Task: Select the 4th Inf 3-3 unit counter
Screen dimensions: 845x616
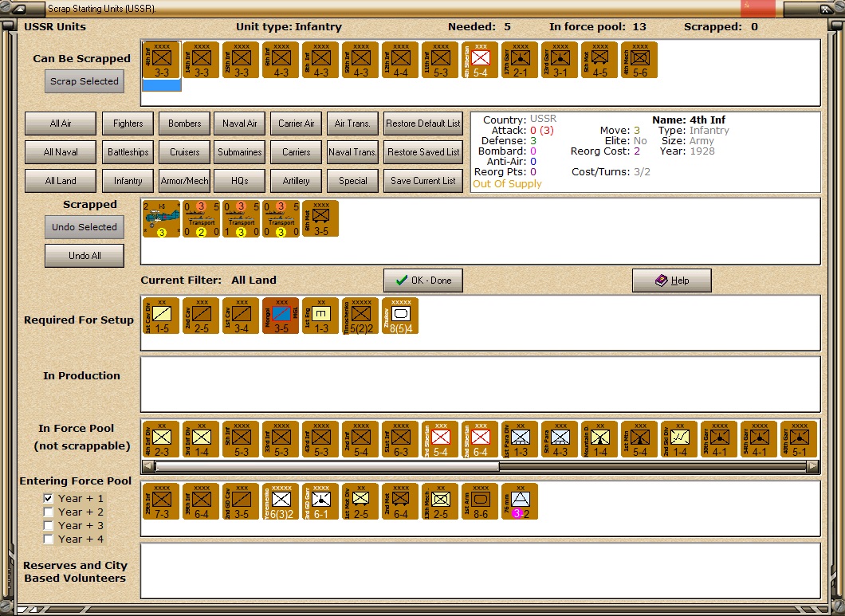Action: 162,60
